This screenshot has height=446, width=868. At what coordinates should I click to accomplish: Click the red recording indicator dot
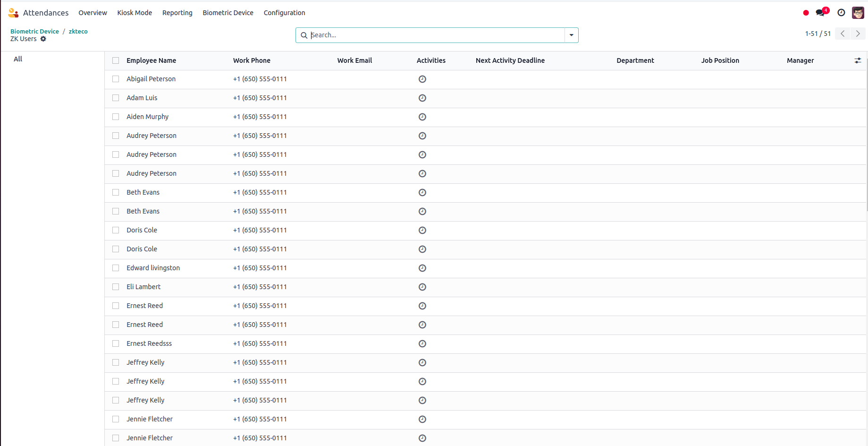tap(806, 13)
